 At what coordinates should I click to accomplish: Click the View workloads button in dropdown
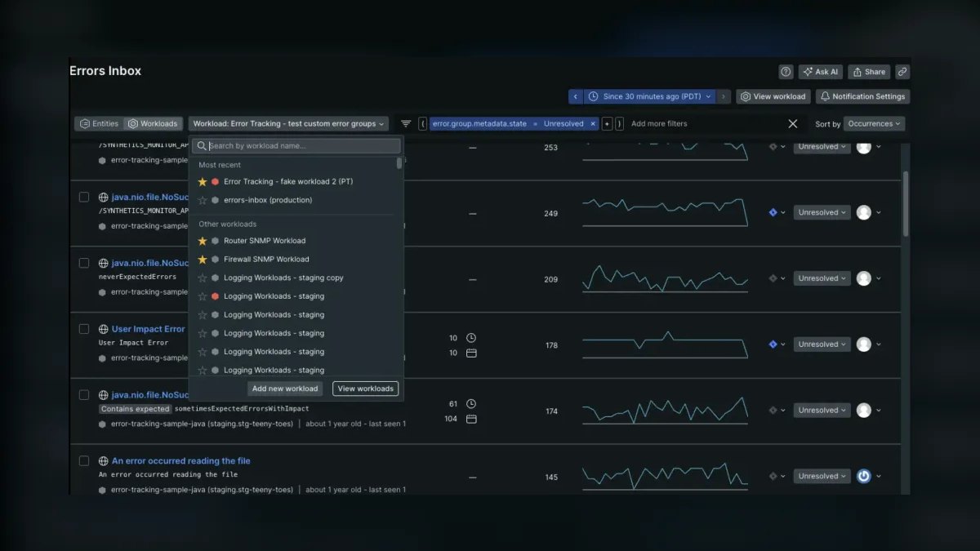pyautogui.click(x=366, y=389)
